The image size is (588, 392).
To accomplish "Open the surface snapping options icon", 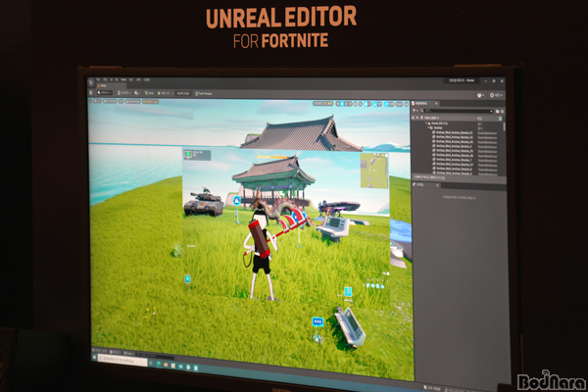I will click(361, 104).
